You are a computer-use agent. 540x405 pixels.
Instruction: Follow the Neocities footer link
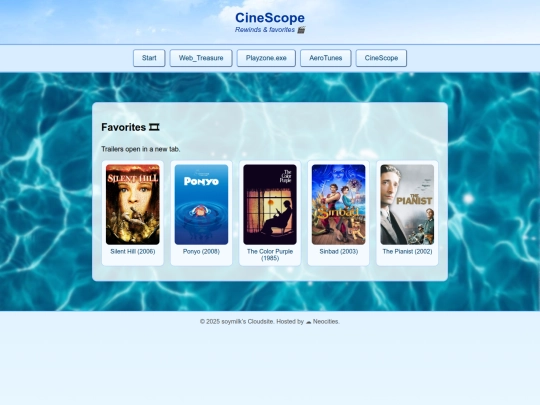point(326,322)
